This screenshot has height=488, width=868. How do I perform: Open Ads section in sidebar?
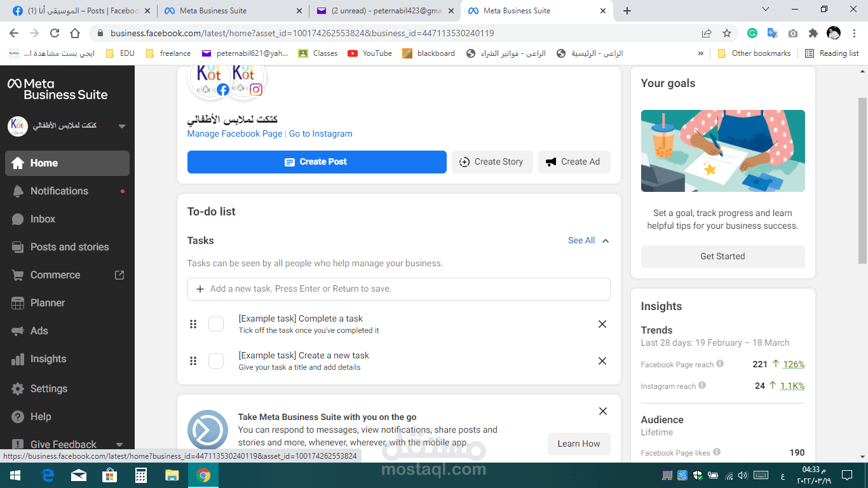point(67,331)
